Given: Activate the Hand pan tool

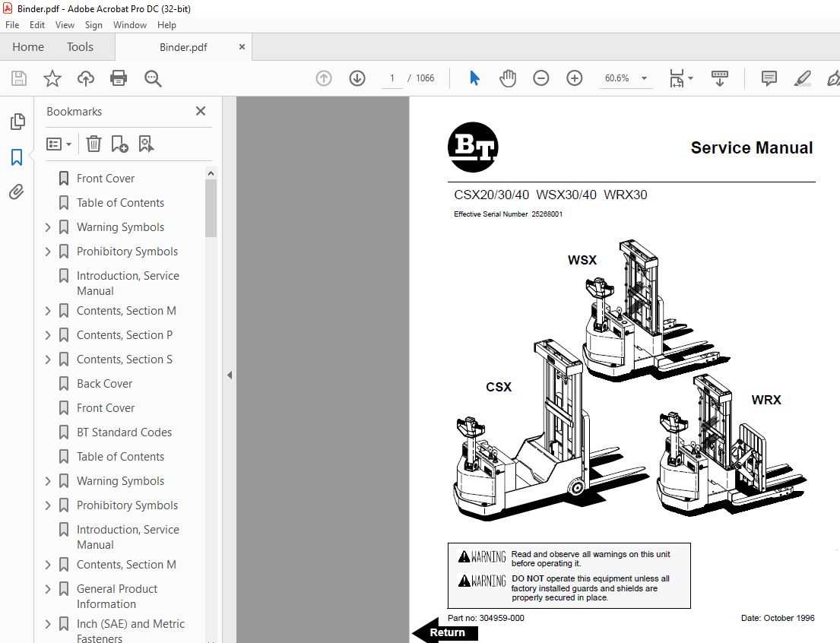Looking at the screenshot, I should click(x=507, y=78).
